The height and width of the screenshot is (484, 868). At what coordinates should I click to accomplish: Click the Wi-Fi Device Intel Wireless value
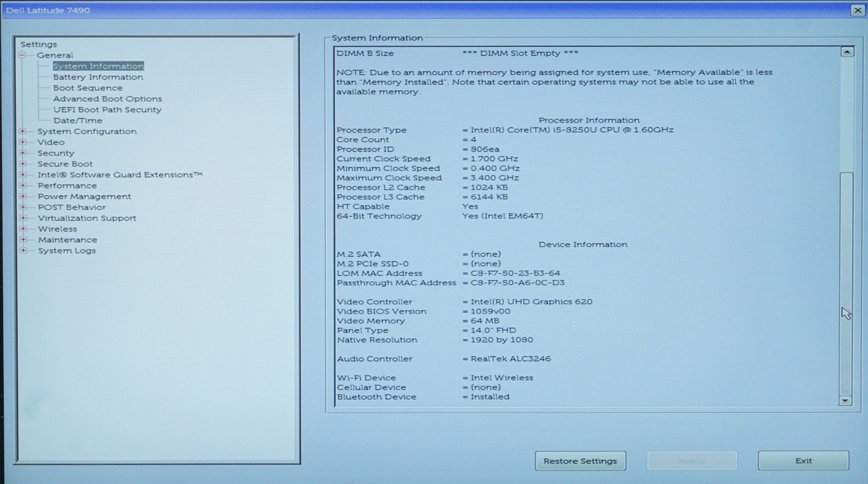click(502, 378)
